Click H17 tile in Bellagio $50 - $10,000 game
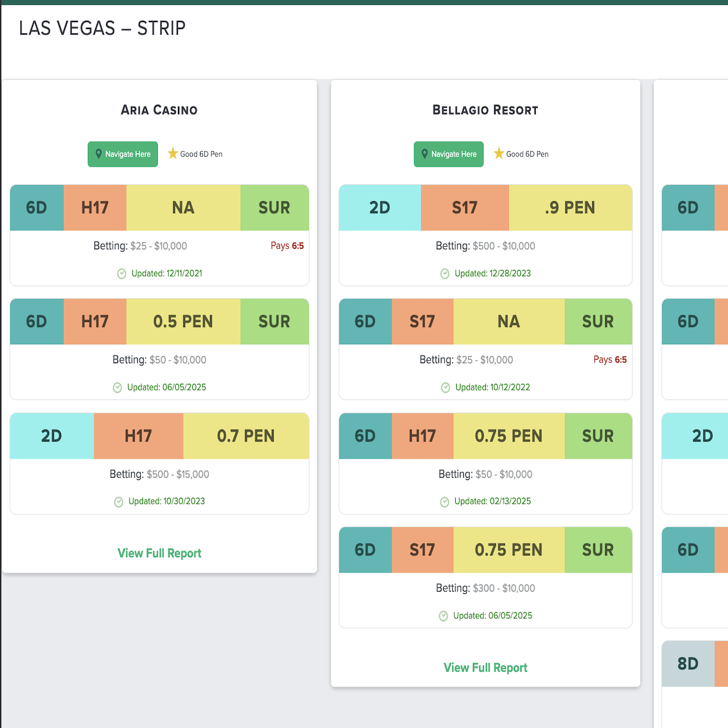This screenshot has height=728, width=728. [x=422, y=436]
